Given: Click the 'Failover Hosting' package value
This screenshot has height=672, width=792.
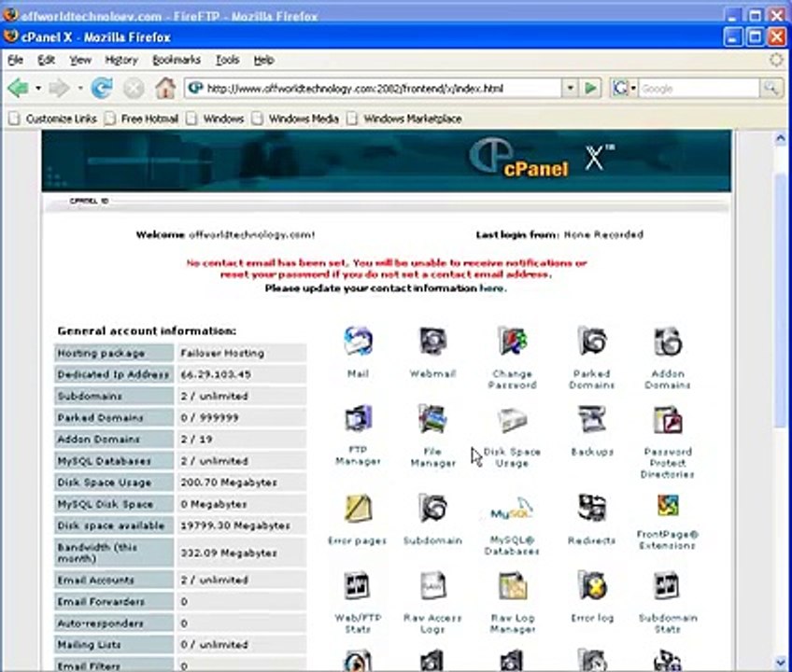Looking at the screenshot, I should (x=222, y=353).
